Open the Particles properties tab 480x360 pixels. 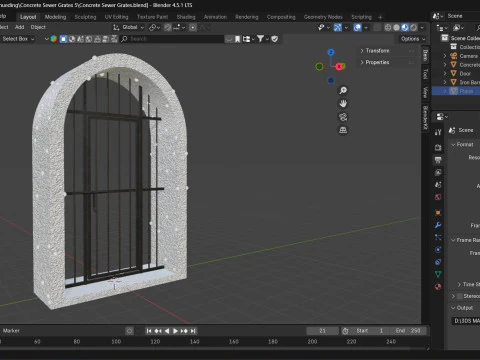pyautogui.click(x=438, y=237)
